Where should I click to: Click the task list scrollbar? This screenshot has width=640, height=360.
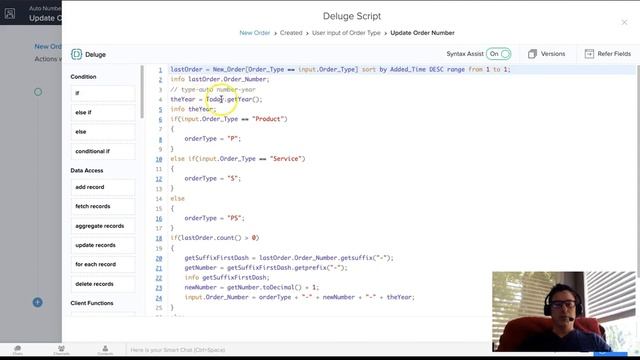[142, 92]
